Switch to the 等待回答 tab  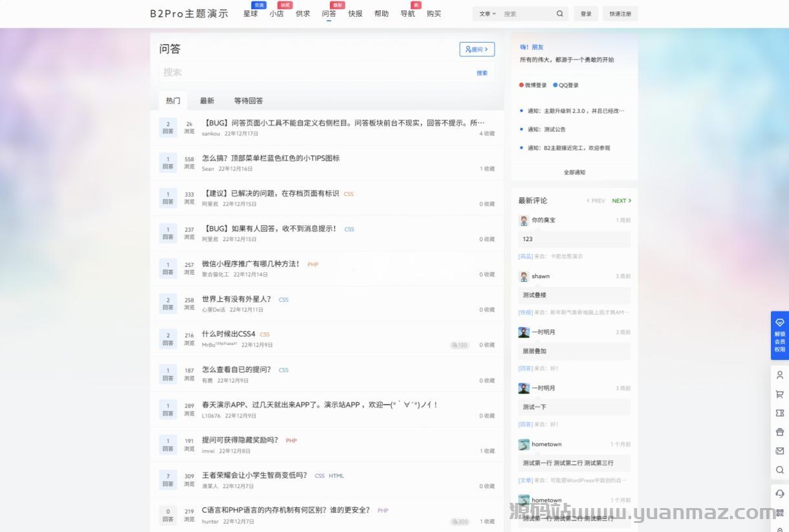coord(248,101)
